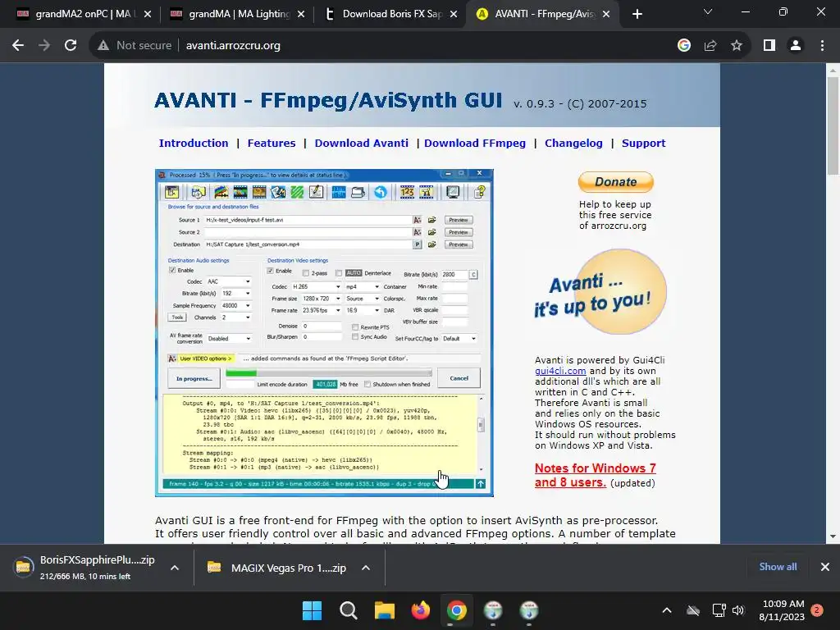Open the Features page link
The image size is (840, 630).
click(271, 143)
